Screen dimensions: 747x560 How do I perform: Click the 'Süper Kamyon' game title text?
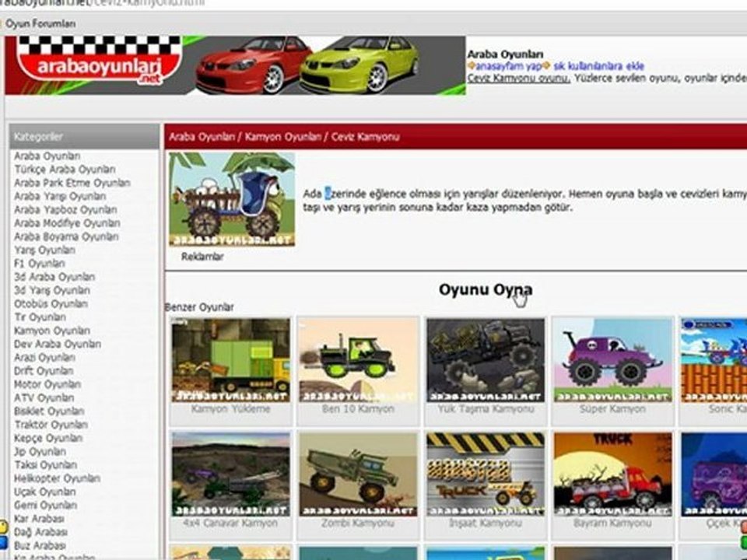coord(612,409)
